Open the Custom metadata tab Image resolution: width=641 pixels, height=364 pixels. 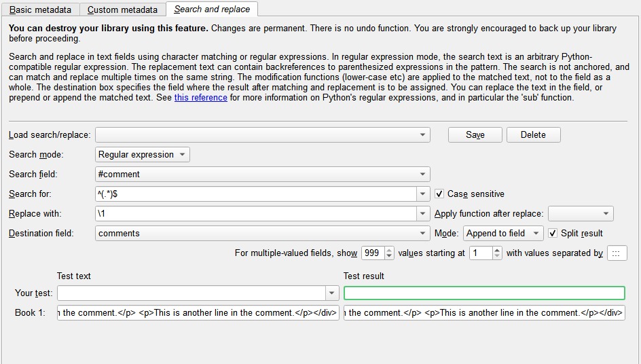pos(122,10)
